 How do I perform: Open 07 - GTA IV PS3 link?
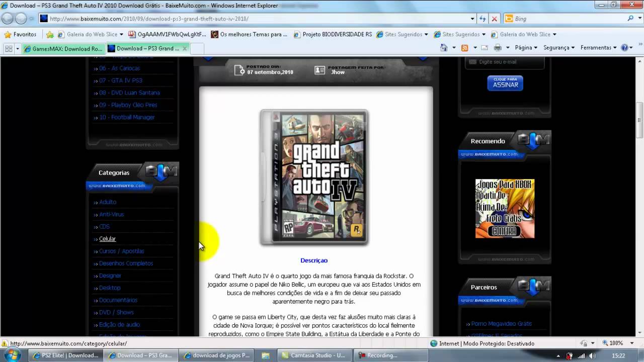121,80
